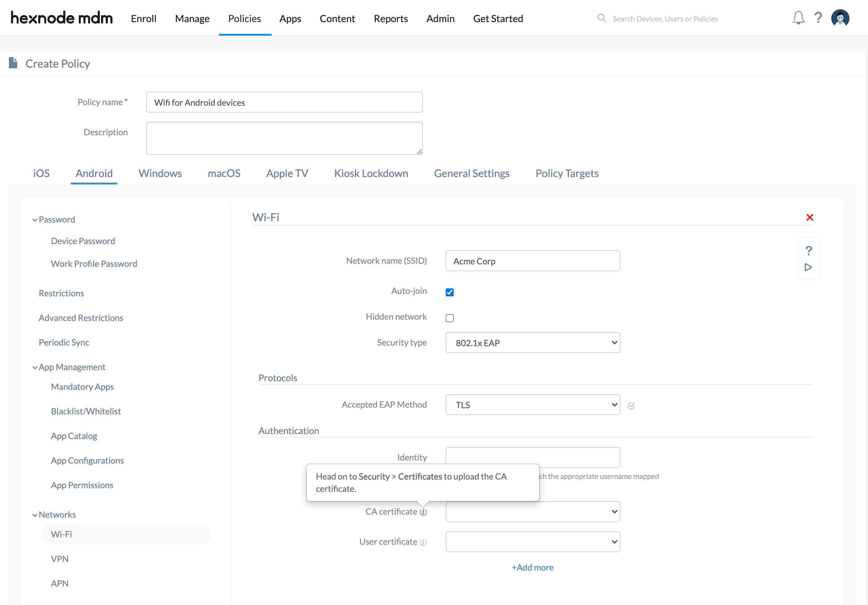This screenshot has height=605, width=868.
Task: Select VPN in the Networks sidebar
Action: [x=60, y=559]
